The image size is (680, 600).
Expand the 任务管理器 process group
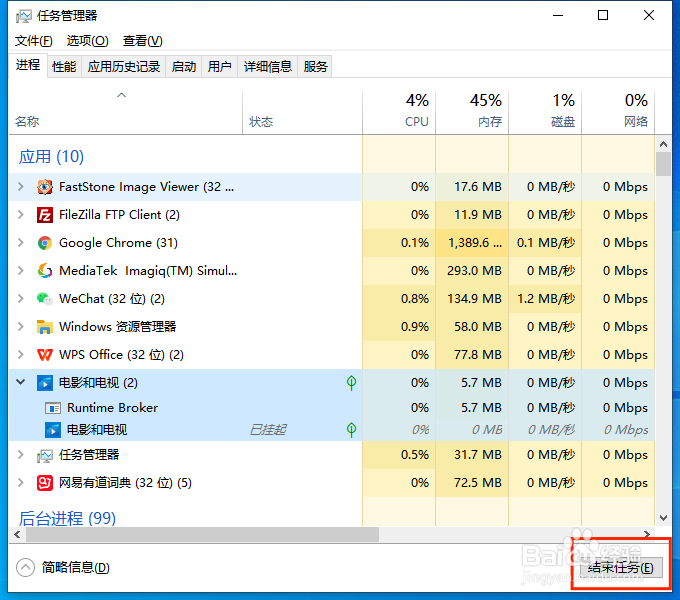click(x=20, y=455)
